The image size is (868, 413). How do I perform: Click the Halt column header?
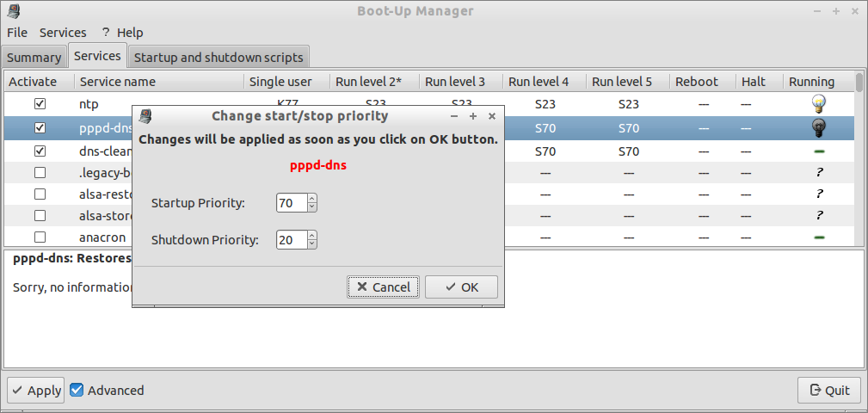pyautogui.click(x=760, y=82)
